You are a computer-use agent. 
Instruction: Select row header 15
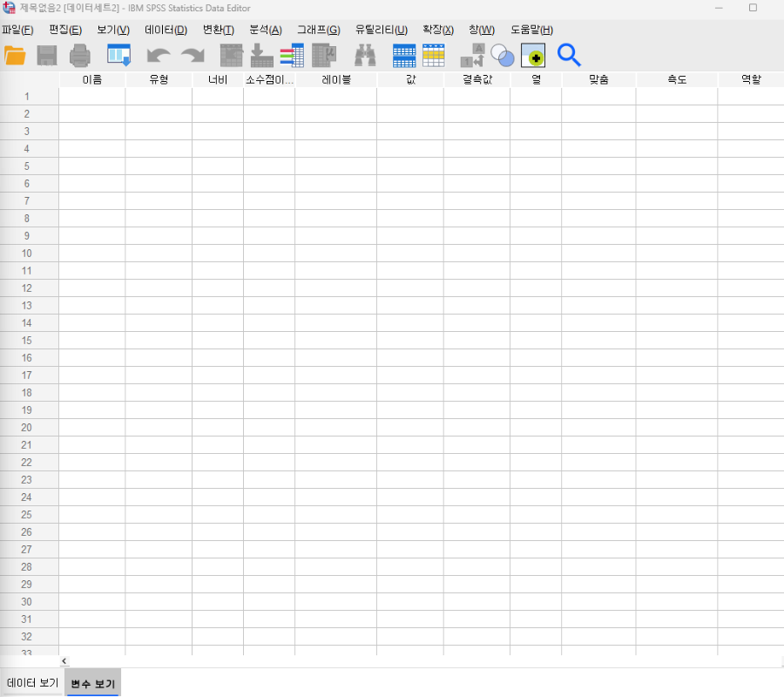[29, 341]
